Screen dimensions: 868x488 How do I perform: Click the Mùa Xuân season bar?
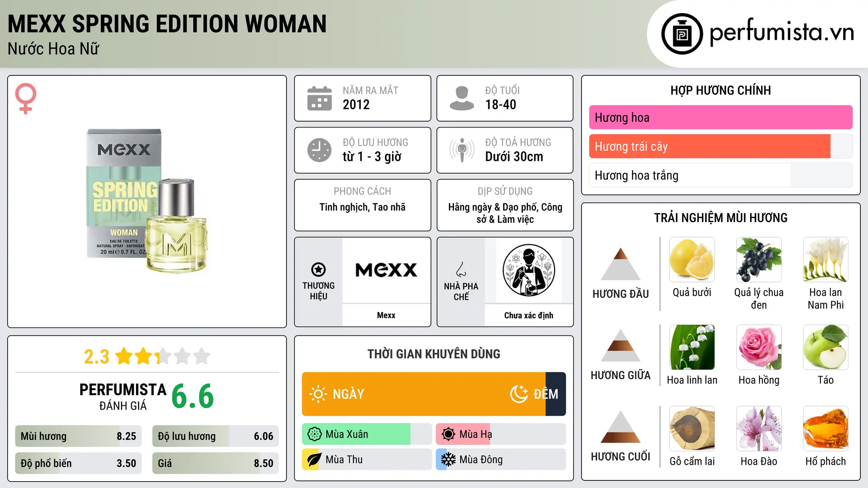click(x=367, y=434)
